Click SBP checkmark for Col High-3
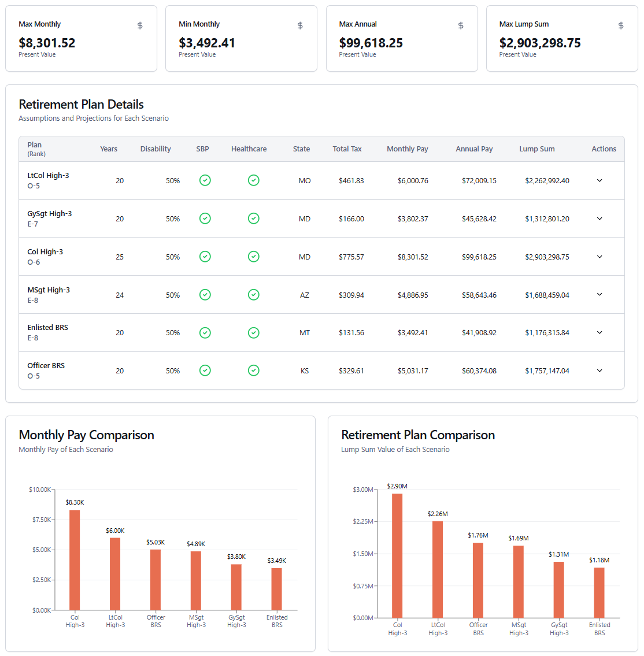The height and width of the screenshot is (656, 644). [205, 257]
